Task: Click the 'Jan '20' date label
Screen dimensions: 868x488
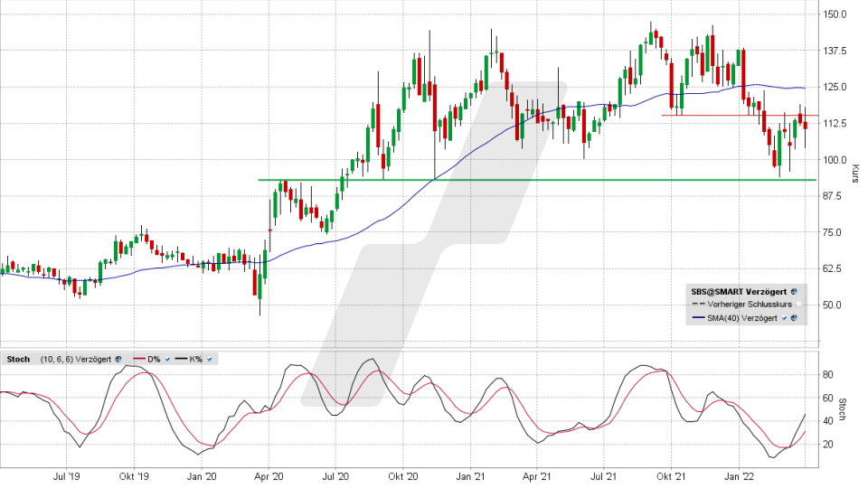Action: [x=202, y=476]
